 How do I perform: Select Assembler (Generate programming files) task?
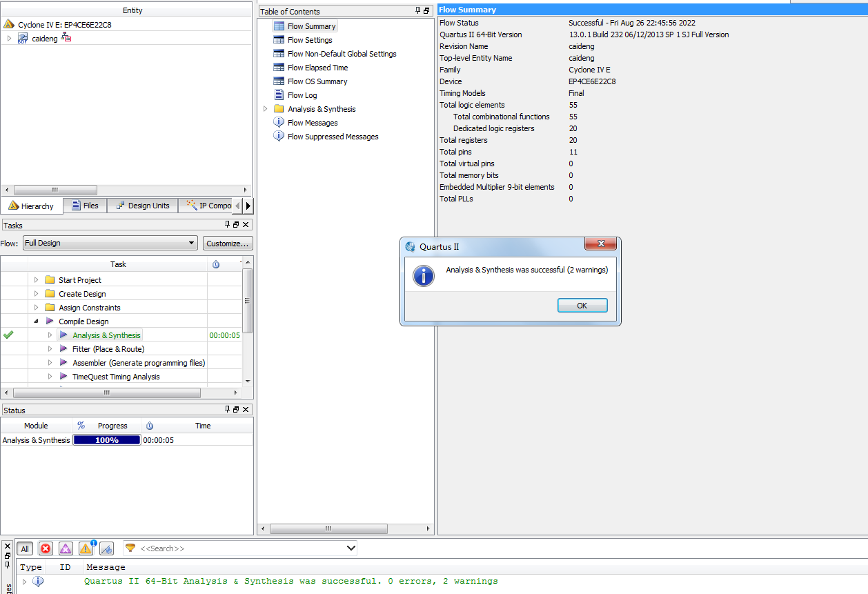coord(139,363)
